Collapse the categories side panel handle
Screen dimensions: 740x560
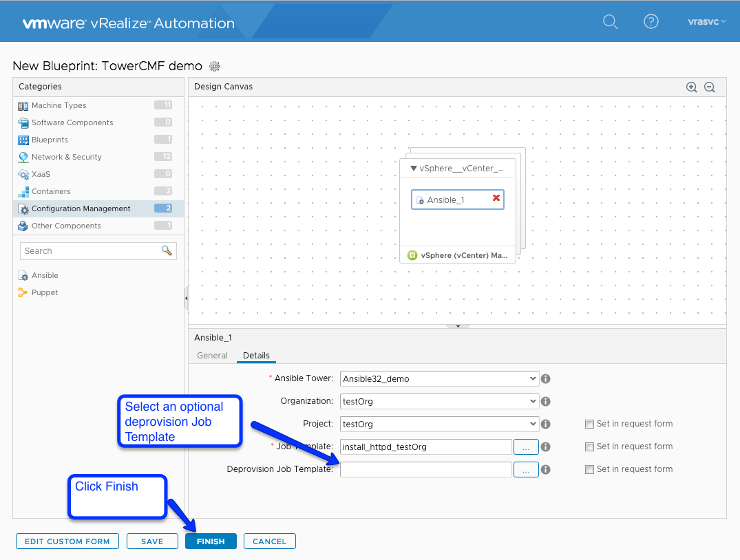coord(186,298)
